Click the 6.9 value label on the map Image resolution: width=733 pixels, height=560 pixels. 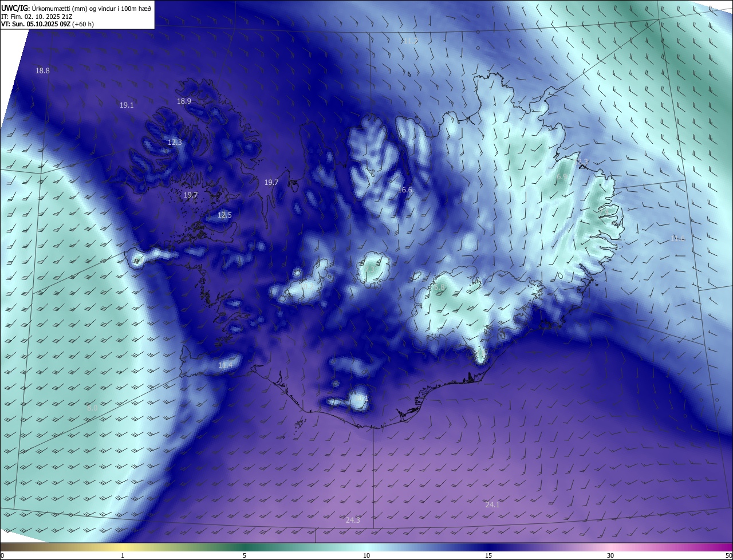pos(562,178)
